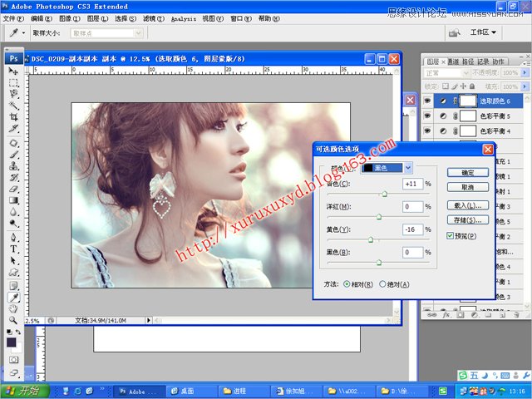Open the 图像(I) menu
Screen dimensions: 532x399
(x=70, y=18)
